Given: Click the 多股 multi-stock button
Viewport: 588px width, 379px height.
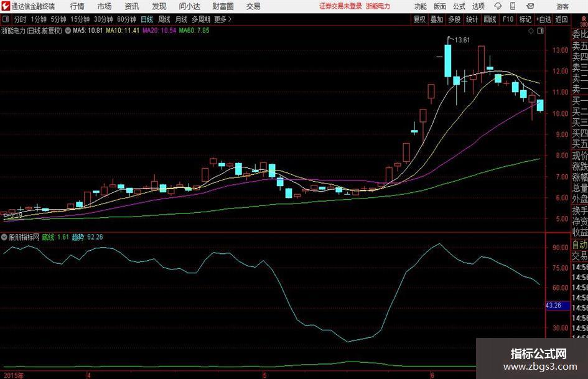Looking at the screenshot, I should [454, 19].
